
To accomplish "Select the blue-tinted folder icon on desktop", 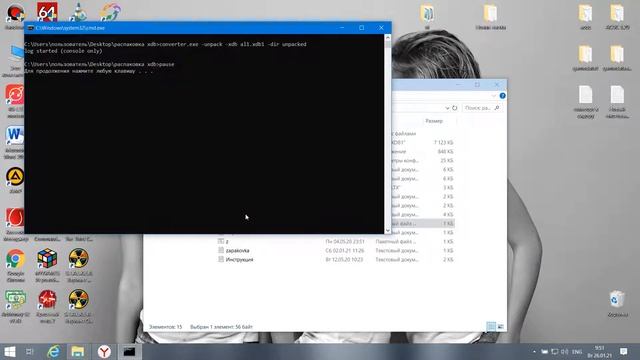I will pyautogui.click(x=427, y=16).
